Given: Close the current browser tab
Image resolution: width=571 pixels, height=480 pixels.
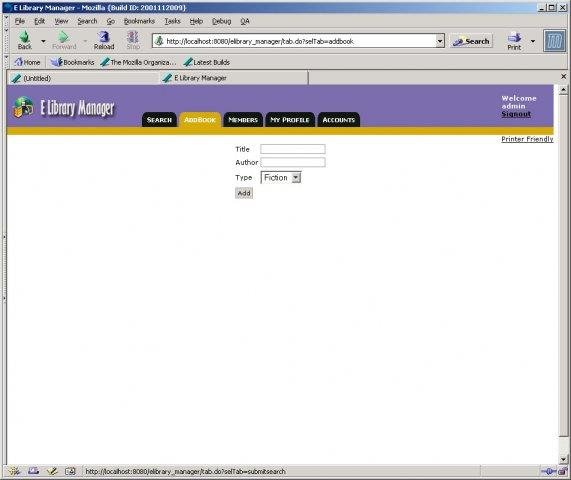Looking at the screenshot, I should tap(563, 76).
